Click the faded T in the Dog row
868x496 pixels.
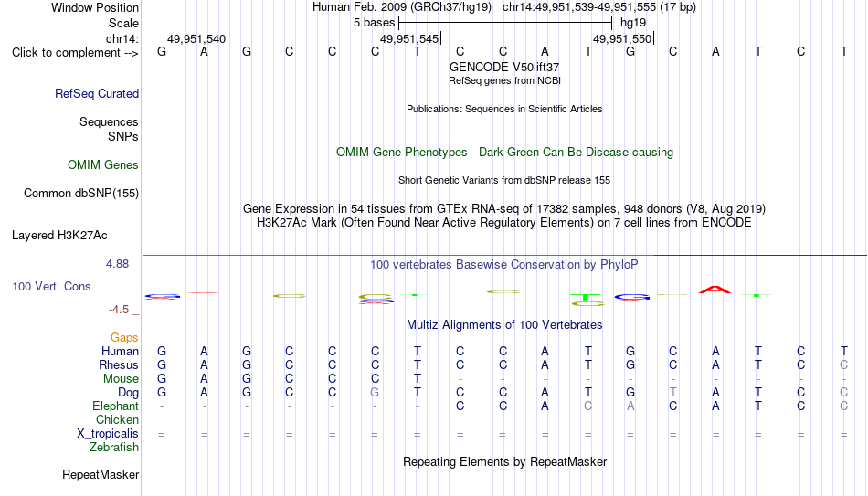(x=672, y=393)
